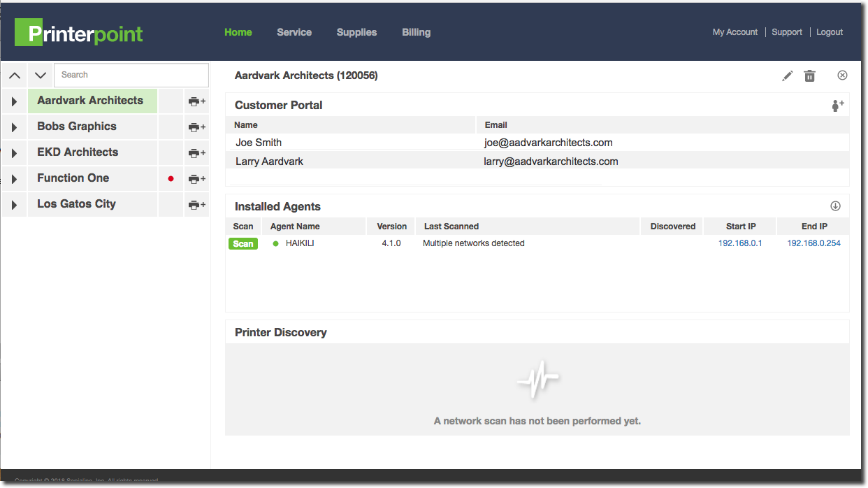868x488 pixels.
Task: Expand the Aardvark Architects tree row
Action: point(14,101)
